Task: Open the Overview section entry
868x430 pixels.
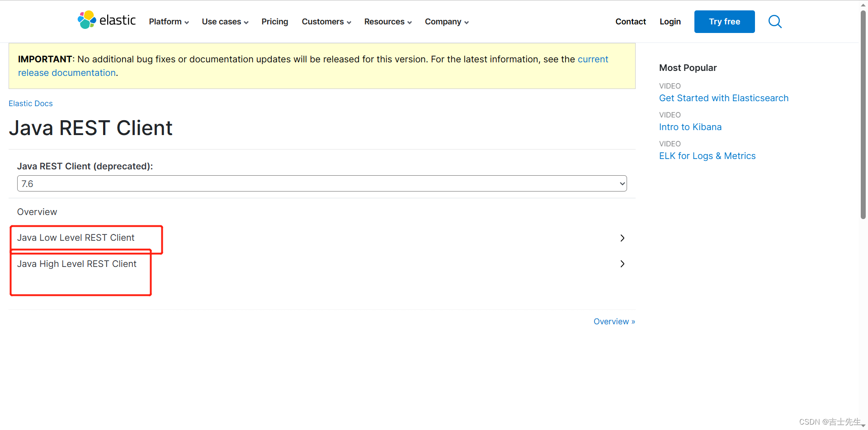Action: tap(37, 212)
